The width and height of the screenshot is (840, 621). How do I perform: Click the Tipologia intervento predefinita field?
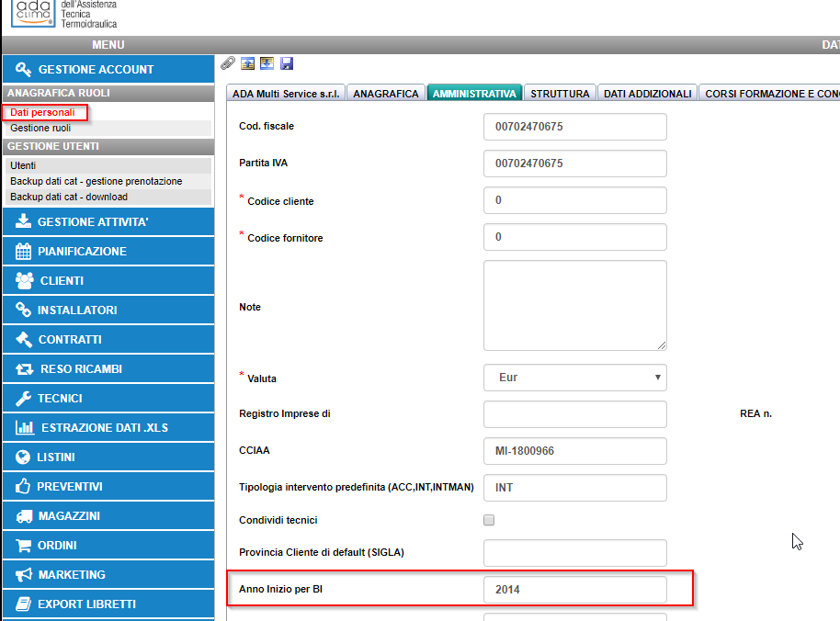(x=574, y=488)
